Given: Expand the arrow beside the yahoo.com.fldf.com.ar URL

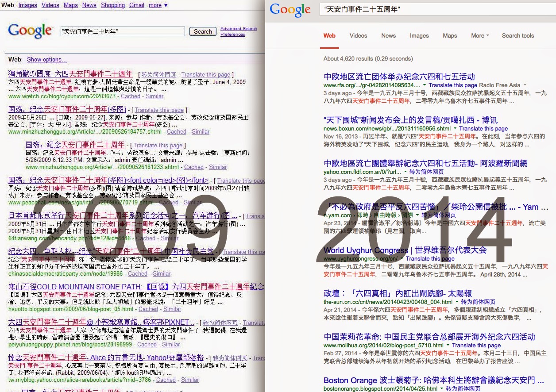Looking at the screenshot, I should click(405, 172).
